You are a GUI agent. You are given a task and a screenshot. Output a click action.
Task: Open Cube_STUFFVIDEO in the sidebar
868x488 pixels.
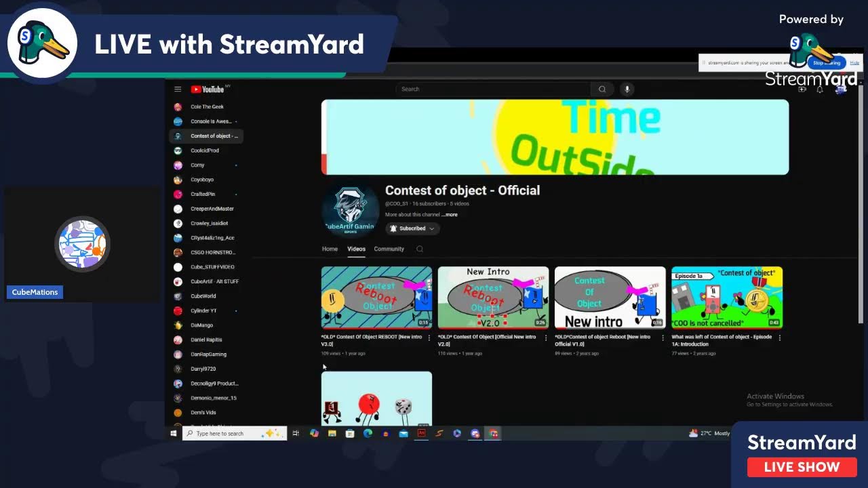[x=206, y=267]
